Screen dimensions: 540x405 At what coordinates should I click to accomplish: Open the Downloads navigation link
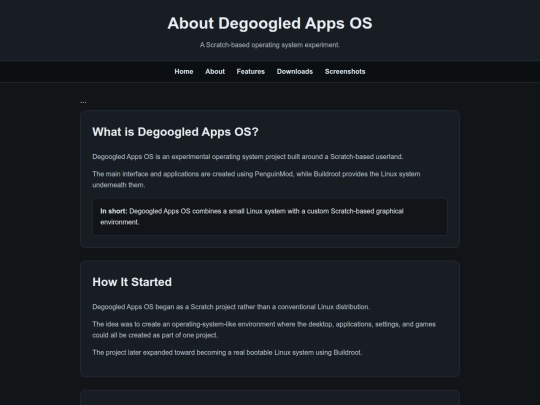click(x=295, y=72)
